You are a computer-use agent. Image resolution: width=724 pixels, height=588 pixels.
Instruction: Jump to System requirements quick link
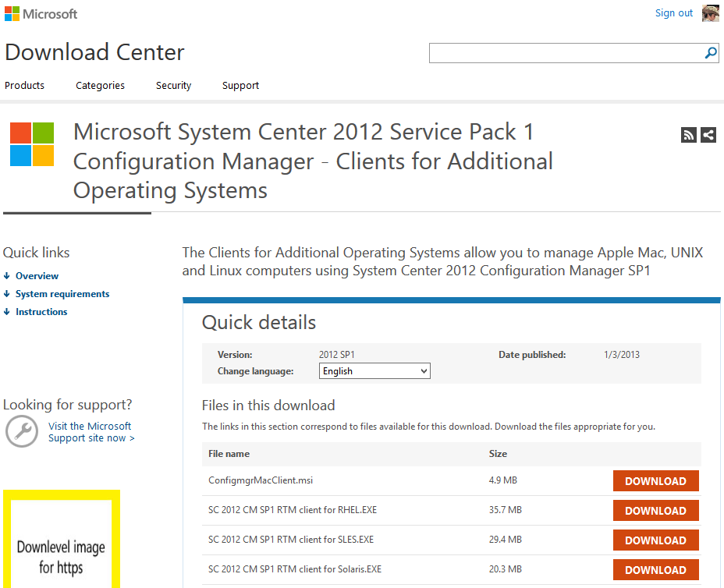(62, 294)
